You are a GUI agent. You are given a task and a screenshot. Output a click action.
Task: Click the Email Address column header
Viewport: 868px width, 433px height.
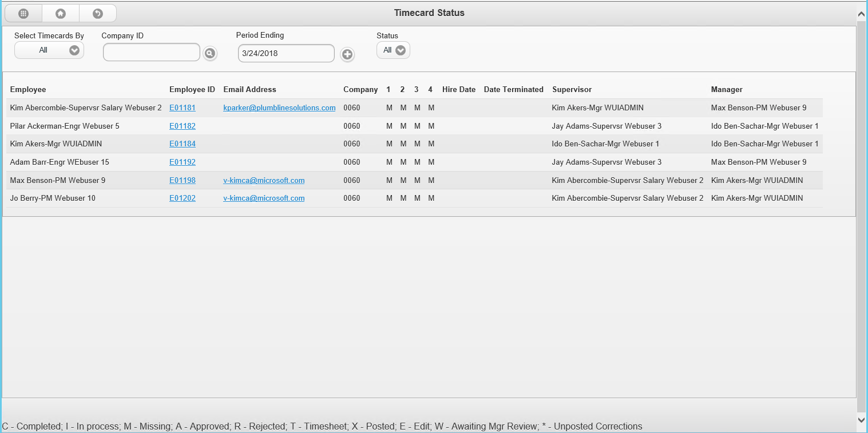pos(249,89)
